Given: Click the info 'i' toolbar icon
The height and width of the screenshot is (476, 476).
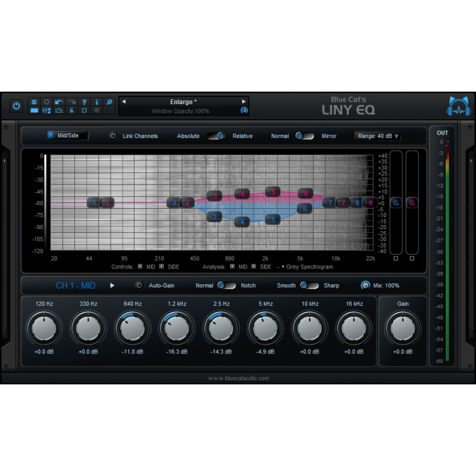Looking at the screenshot, I should (x=96, y=102).
